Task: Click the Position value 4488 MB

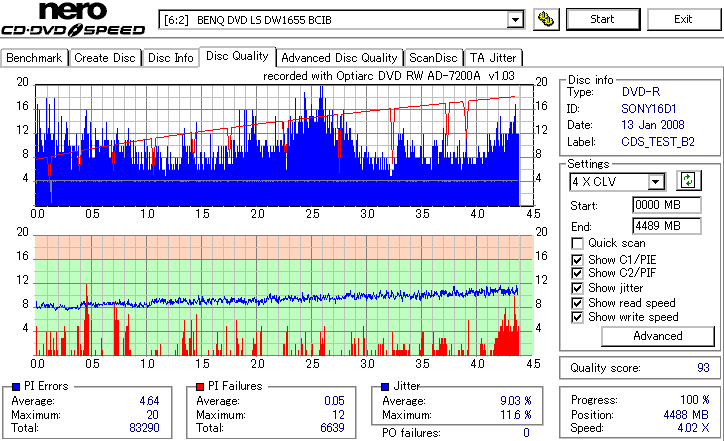Action: pyautogui.click(x=686, y=415)
